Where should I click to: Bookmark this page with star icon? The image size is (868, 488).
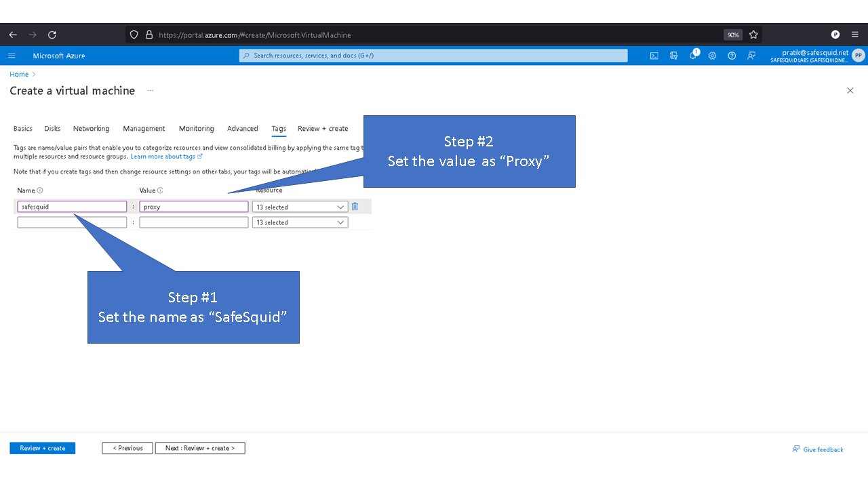(x=753, y=35)
